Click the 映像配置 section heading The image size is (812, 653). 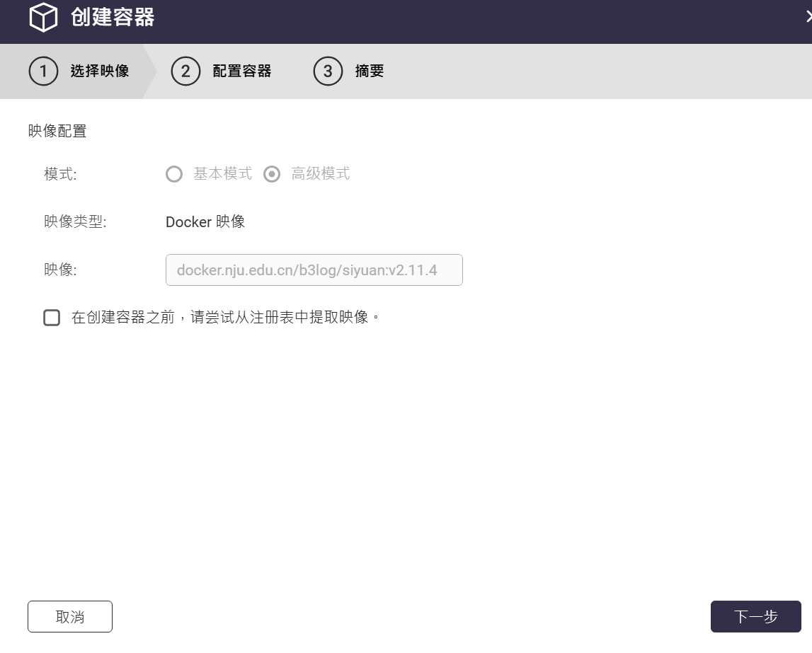point(57,131)
